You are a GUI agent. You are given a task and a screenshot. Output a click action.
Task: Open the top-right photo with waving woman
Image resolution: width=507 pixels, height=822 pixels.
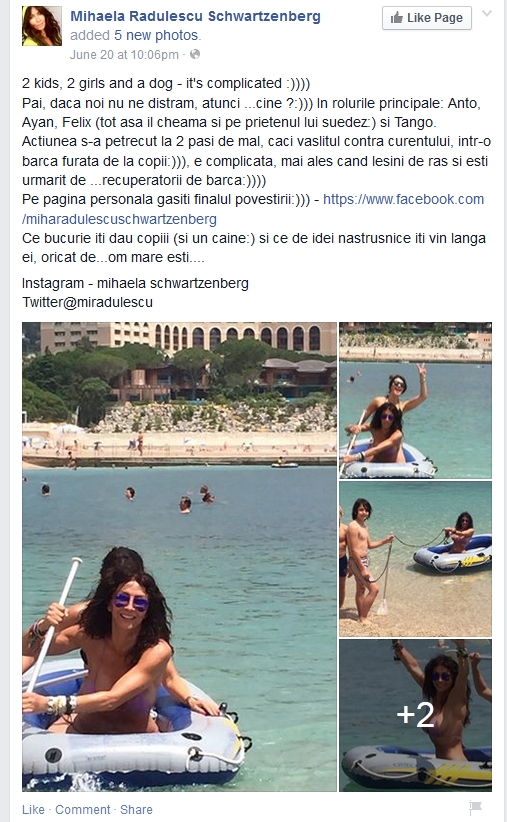pyautogui.click(x=415, y=400)
